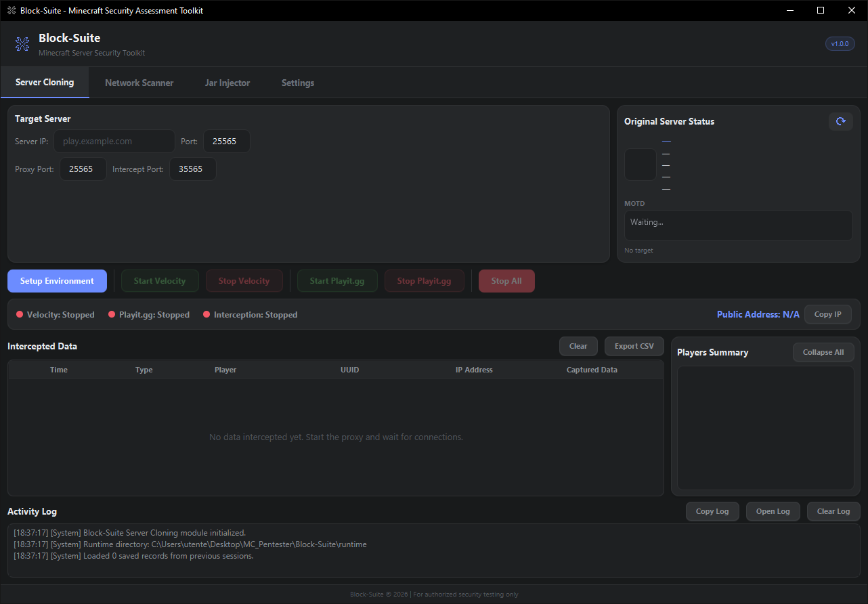
Task: Click the v1.0.0 version badge
Action: click(840, 44)
